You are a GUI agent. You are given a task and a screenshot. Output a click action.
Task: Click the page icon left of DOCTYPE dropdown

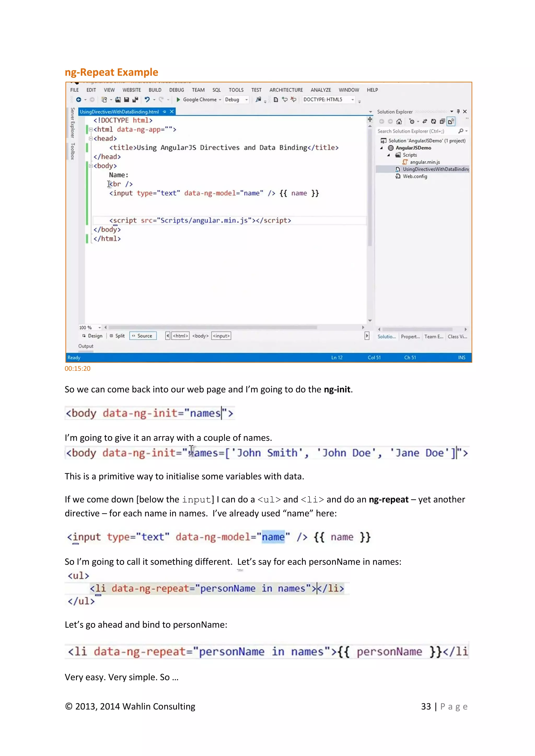pos(276,99)
